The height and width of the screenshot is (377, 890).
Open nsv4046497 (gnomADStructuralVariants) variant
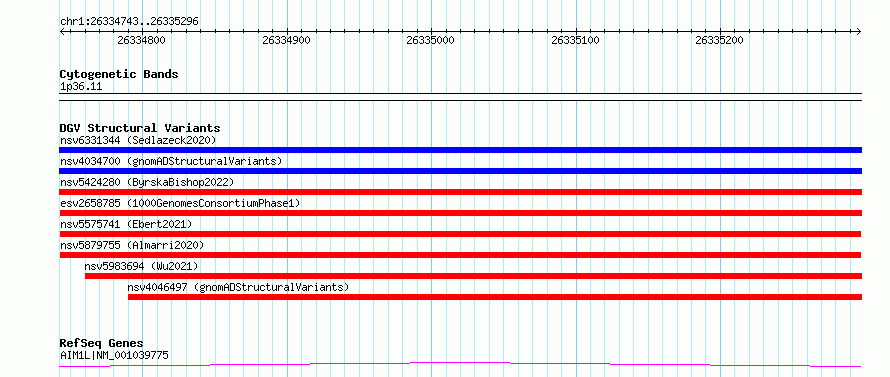click(238, 287)
